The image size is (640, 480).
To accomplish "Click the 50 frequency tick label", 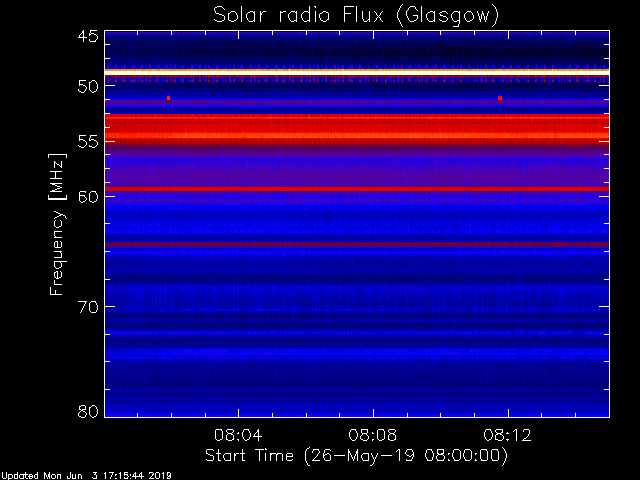I will pos(88,87).
